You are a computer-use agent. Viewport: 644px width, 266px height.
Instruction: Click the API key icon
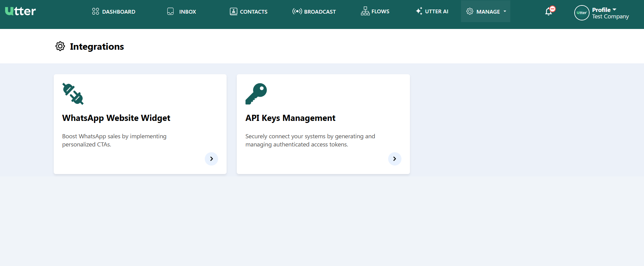pyautogui.click(x=256, y=94)
